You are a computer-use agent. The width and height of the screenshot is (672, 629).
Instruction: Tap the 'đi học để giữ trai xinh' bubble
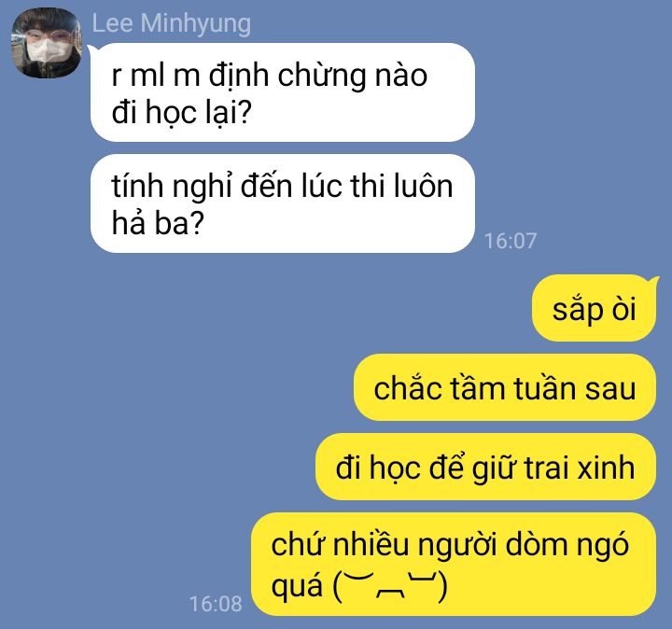[x=486, y=467]
